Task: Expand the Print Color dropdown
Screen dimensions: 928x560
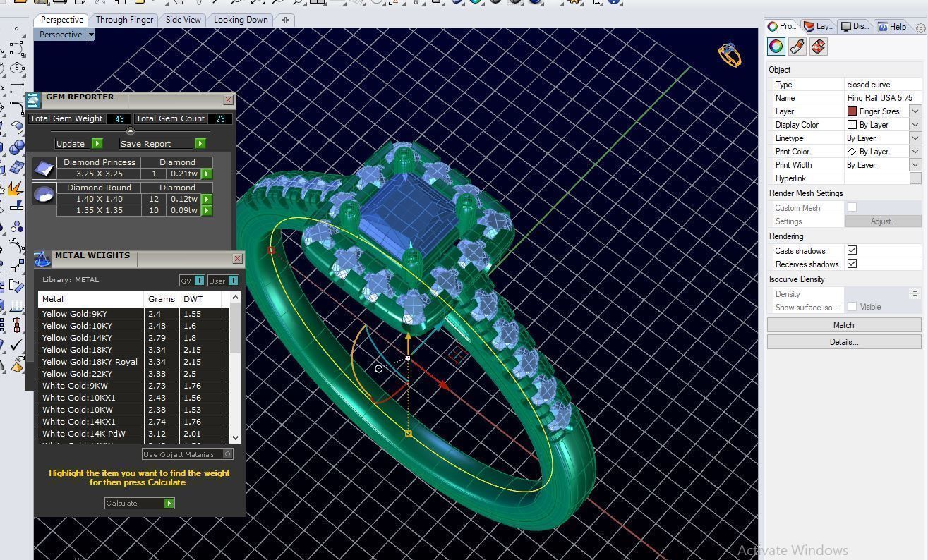Action: click(x=915, y=152)
